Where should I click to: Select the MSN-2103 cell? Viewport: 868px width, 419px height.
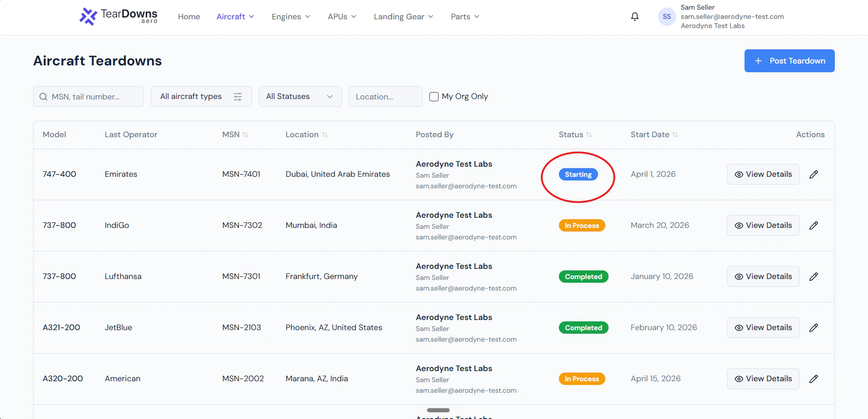(241, 328)
